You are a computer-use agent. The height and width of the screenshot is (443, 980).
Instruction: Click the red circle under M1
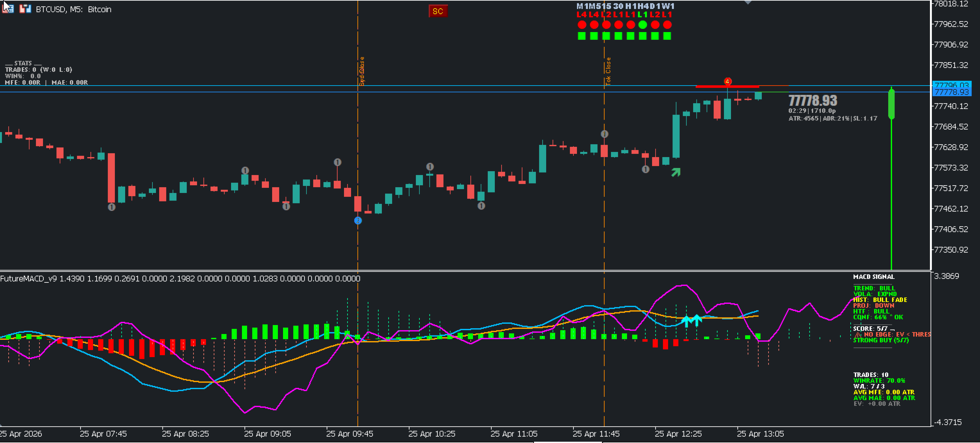pyautogui.click(x=582, y=24)
